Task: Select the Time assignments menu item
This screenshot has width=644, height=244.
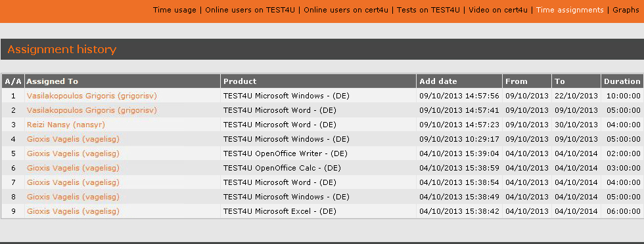Action: pyautogui.click(x=570, y=10)
